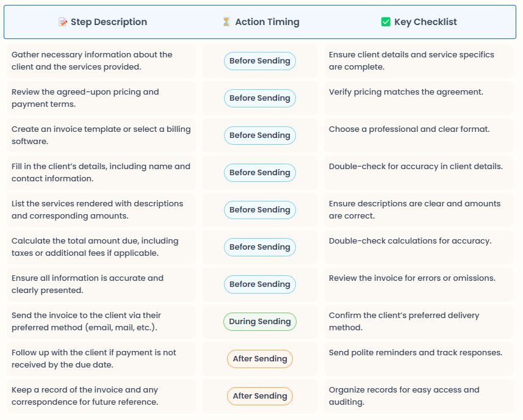523x420 pixels.
Task: Click the After Sending badge for follow up row
Action: [x=260, y=359]
